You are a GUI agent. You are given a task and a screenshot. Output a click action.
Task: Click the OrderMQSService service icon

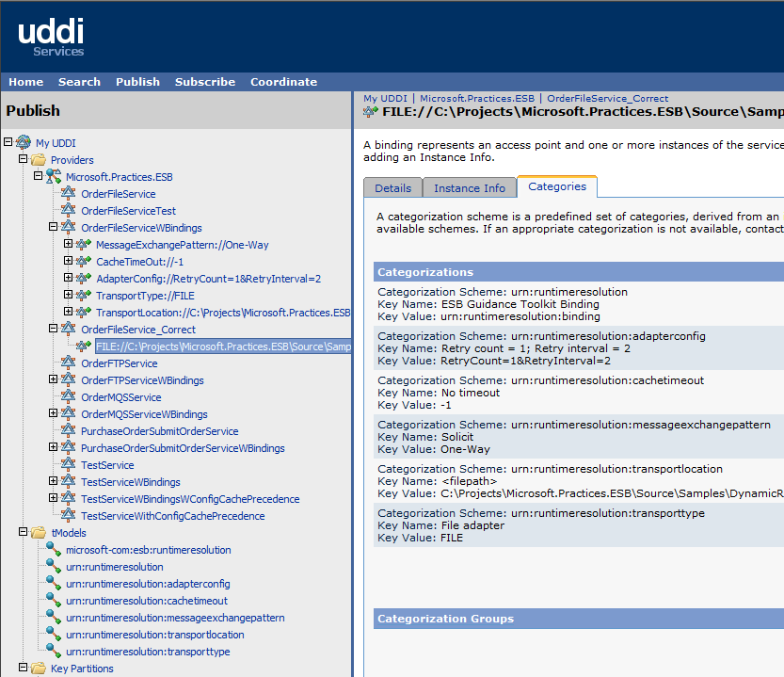pyautogui.click(x=69, y=396)
